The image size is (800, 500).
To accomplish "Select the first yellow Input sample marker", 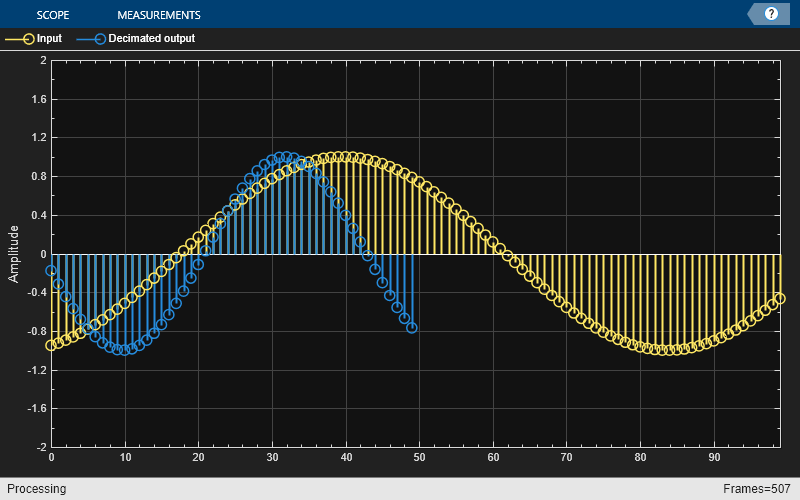I will (51, 346).
